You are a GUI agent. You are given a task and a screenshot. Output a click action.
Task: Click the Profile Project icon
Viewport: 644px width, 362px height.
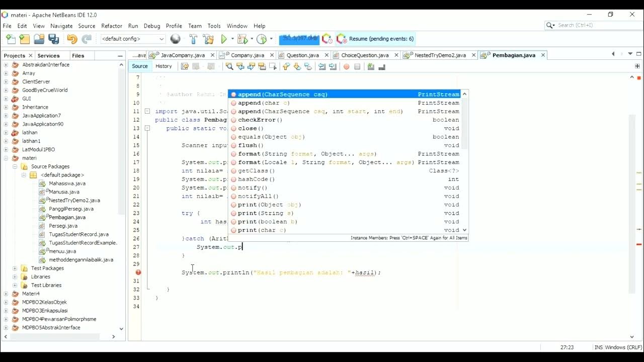[261, 39]
